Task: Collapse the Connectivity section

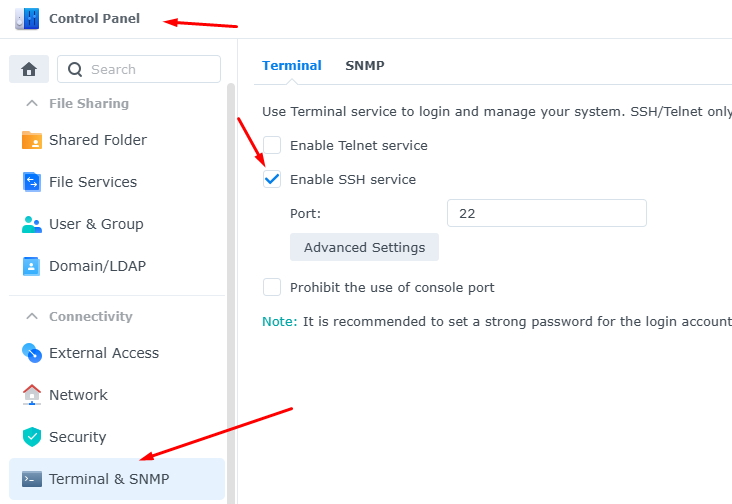Action: tap(32, 316)
